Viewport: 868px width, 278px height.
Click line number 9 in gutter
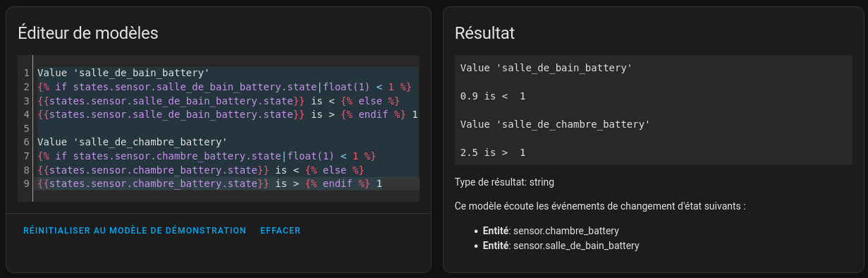(x=26, y=183)
